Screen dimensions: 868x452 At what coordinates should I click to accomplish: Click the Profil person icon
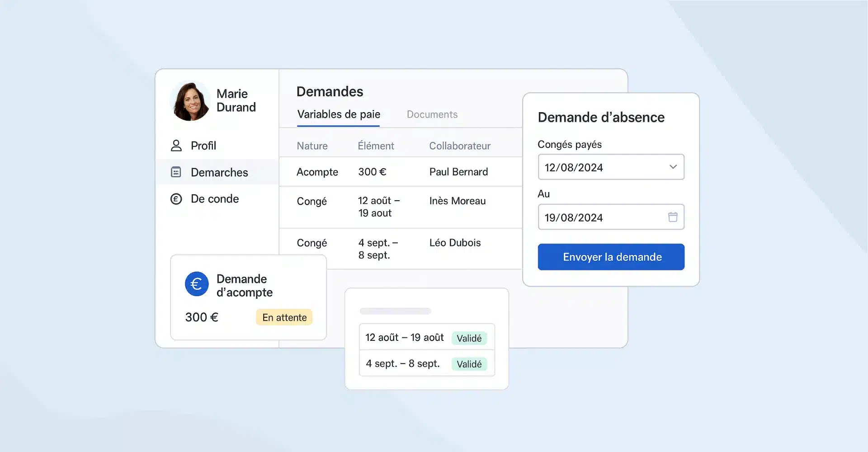tap(176, 146)
